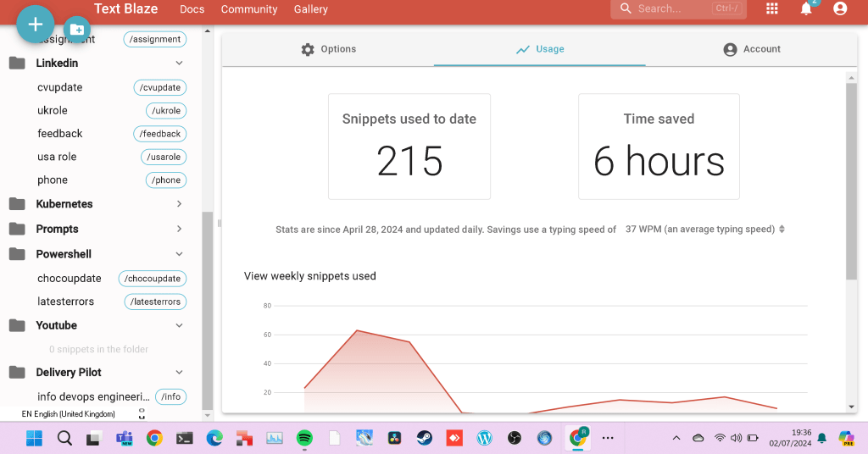Click the /info shortcut chip
The width and height of the screenshot is (868, 454).
click(171, 397)
